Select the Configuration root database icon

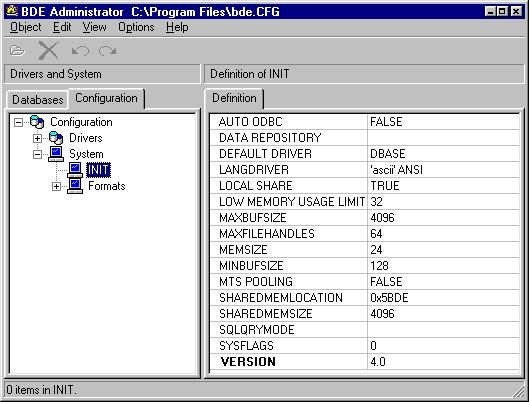coord(37,122)
